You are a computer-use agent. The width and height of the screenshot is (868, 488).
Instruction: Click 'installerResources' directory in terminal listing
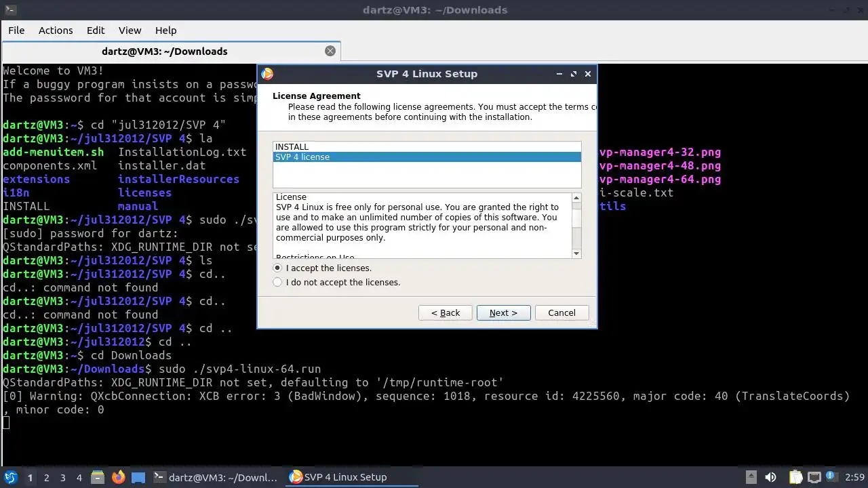pos(178,179)
